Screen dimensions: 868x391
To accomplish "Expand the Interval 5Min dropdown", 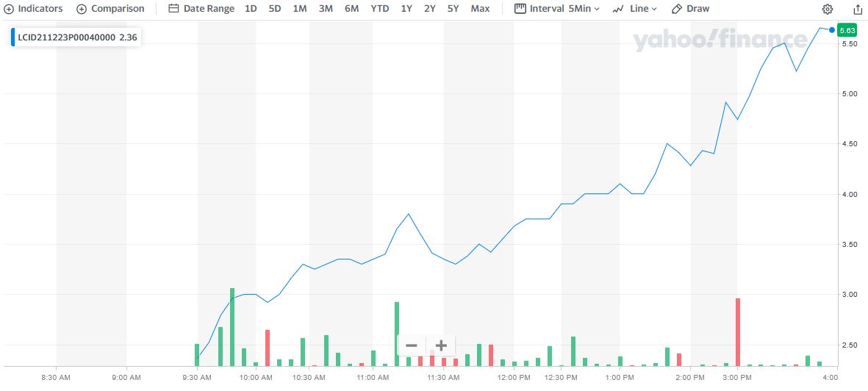I will [557, 9].
